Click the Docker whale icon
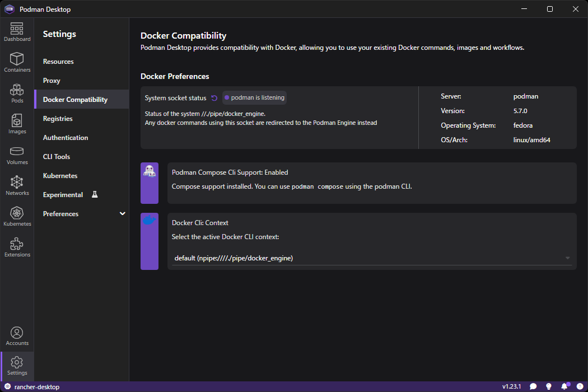The width and height of the screenshot is (588, 392). coord(150,220)
